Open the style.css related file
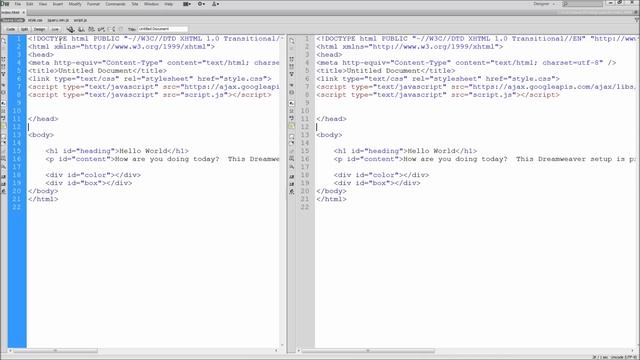 (35, 20)
